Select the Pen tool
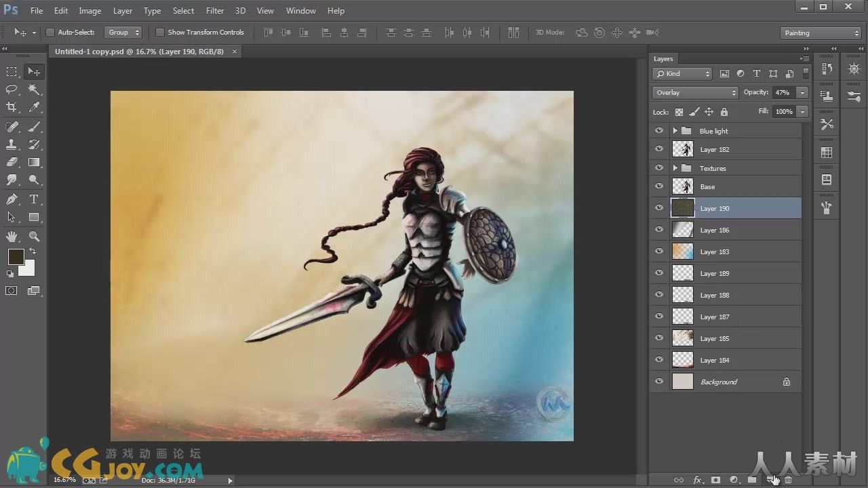Image resolution: width=868 pixels, height=488 pixels. click(x=12, y=199)
